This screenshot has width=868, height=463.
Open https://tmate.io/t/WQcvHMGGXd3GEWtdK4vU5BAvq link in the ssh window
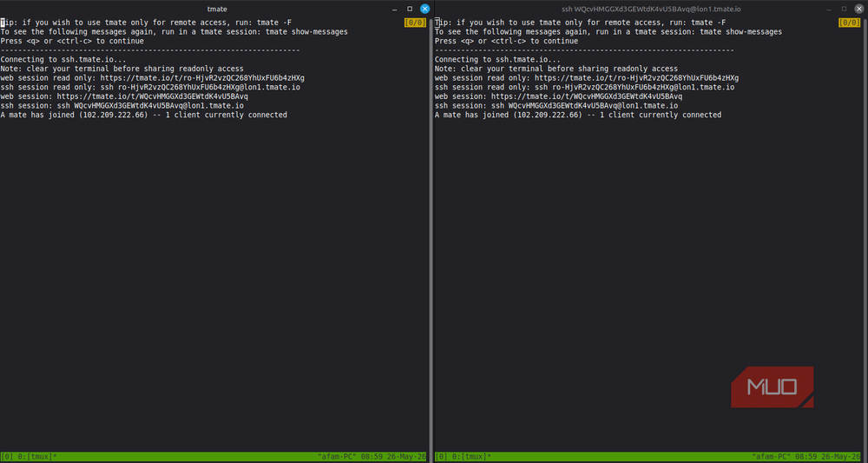coord(587,96)
